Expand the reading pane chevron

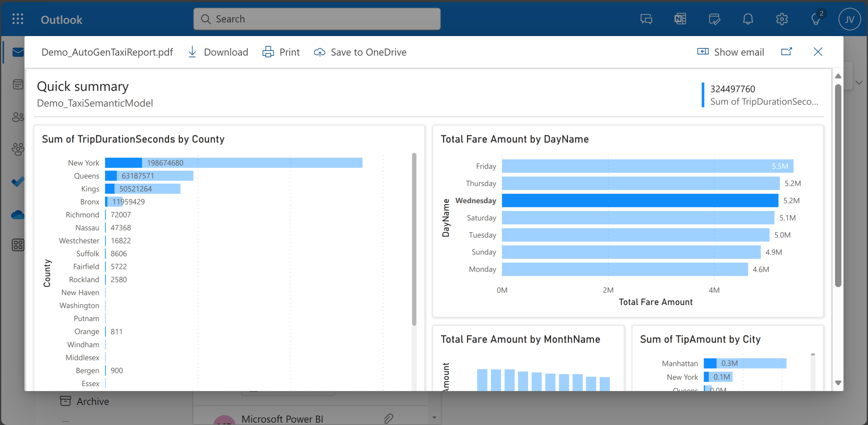click(x=860, y=83)
